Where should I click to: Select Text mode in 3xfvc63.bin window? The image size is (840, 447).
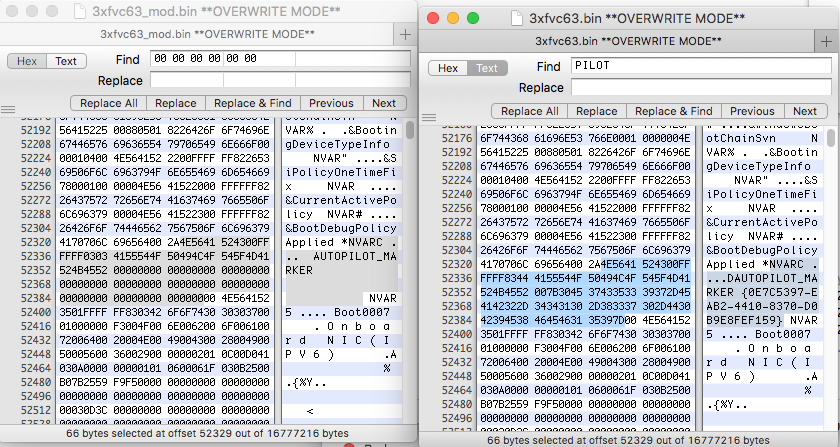pyautogui.click(x=487, y=68)
